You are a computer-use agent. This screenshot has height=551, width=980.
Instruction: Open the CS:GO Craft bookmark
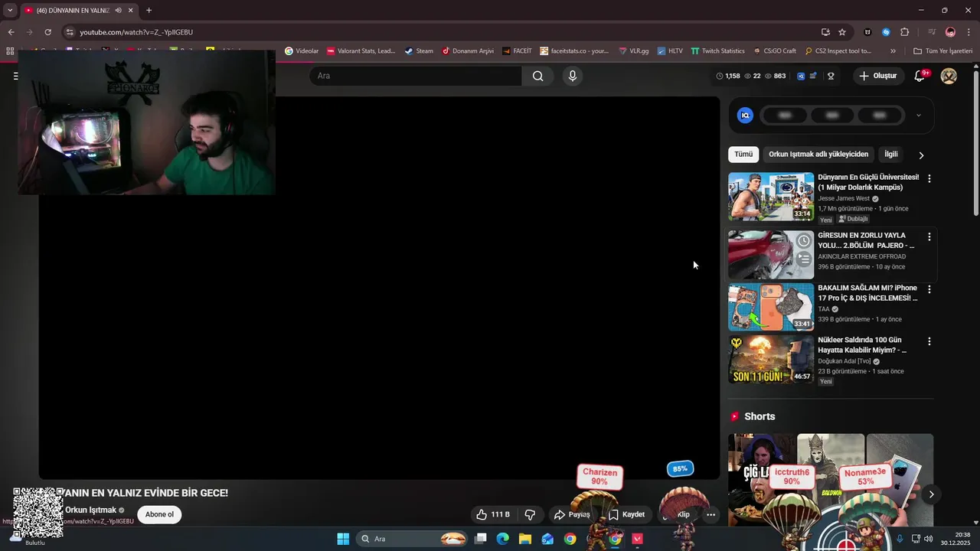pyautogui.click(x=775, y=51)
